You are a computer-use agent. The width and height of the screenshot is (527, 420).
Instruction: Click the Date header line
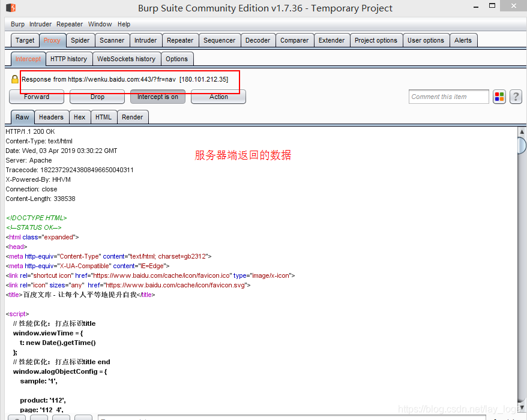[61, 151]
